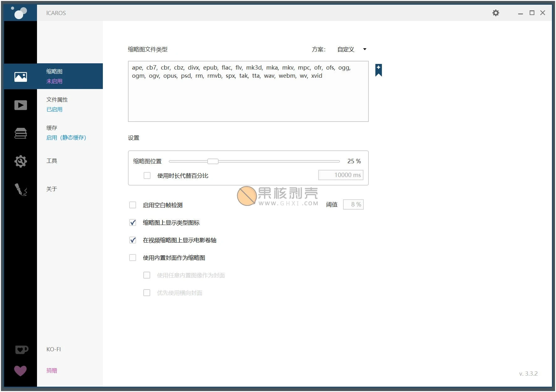Open the file properties video icon in sidebar
Viewport: 556px width, 392px height.
pyautogui.click(x=20, y=105)
